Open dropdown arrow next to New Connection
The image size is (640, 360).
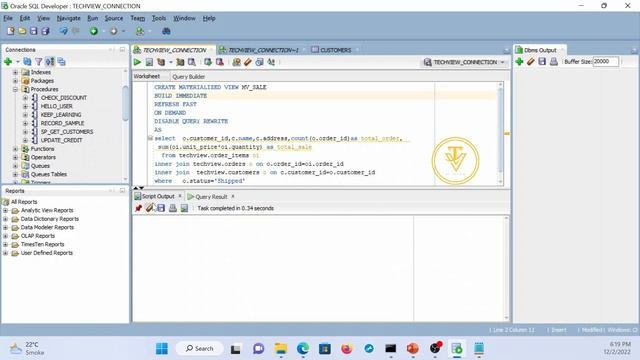[x=18, y=62]
